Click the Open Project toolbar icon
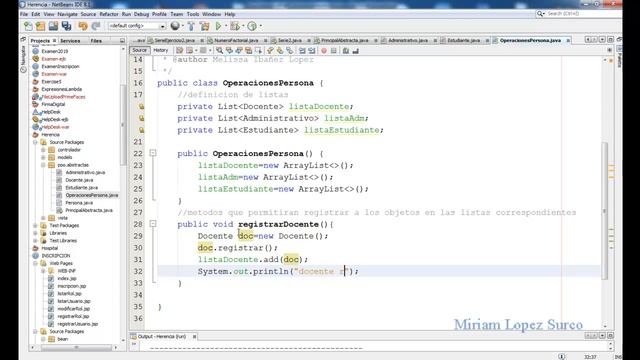640x360 pixels. (53, 26)
